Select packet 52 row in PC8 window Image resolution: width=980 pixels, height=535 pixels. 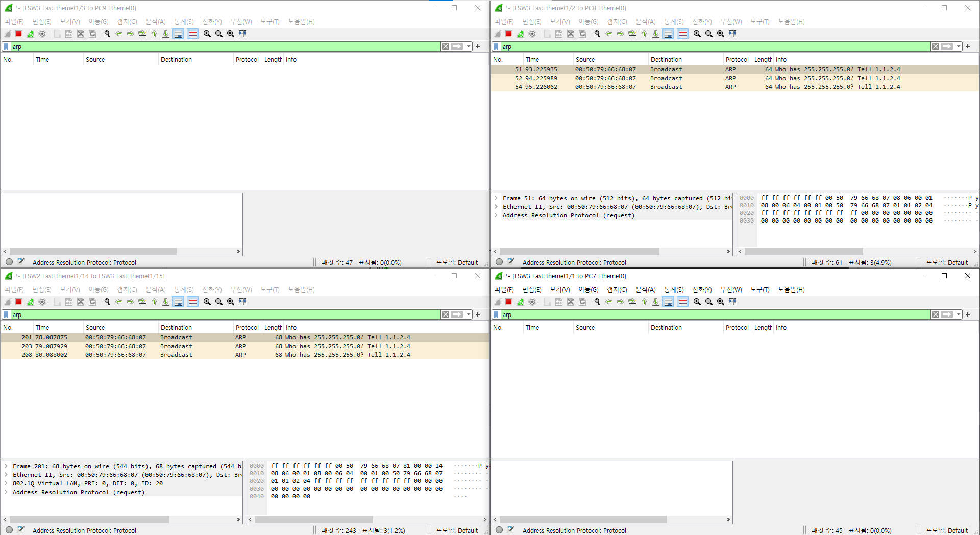[x=734, y=78]
